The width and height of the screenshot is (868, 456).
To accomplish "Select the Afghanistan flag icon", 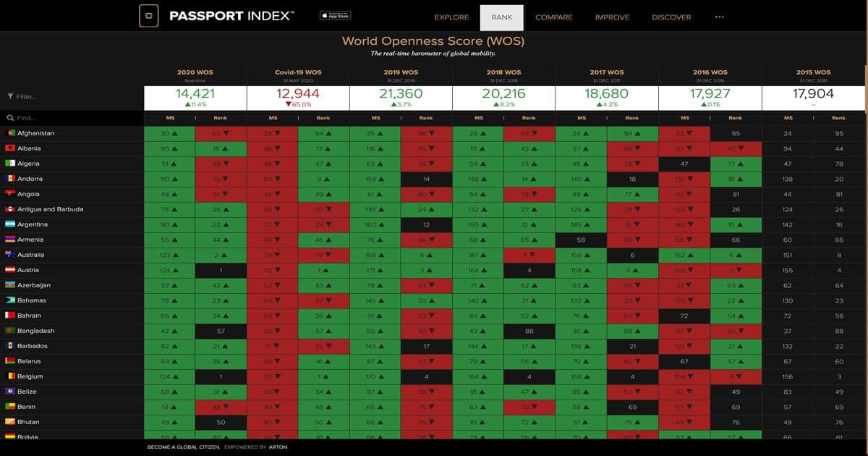I will click(x=9, y=132).
